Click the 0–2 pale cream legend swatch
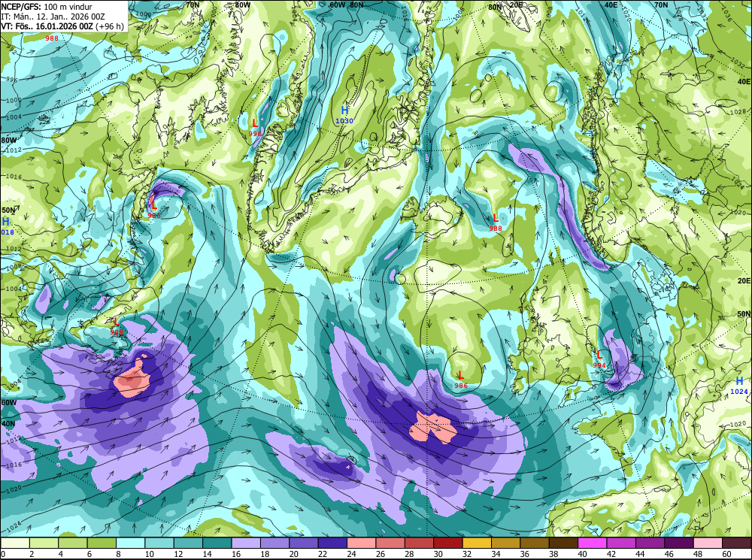The image size is (752, 560). (x=15, y=543)
